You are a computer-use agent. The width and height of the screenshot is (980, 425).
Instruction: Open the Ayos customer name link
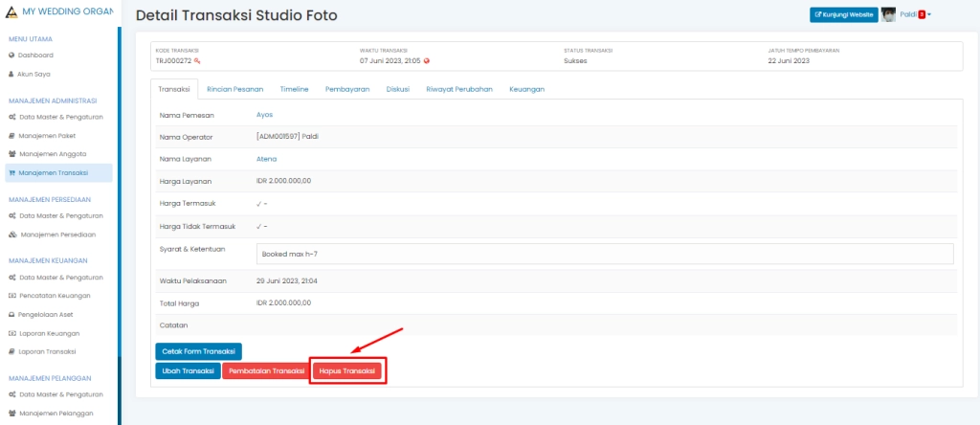(x=264, y=115)
